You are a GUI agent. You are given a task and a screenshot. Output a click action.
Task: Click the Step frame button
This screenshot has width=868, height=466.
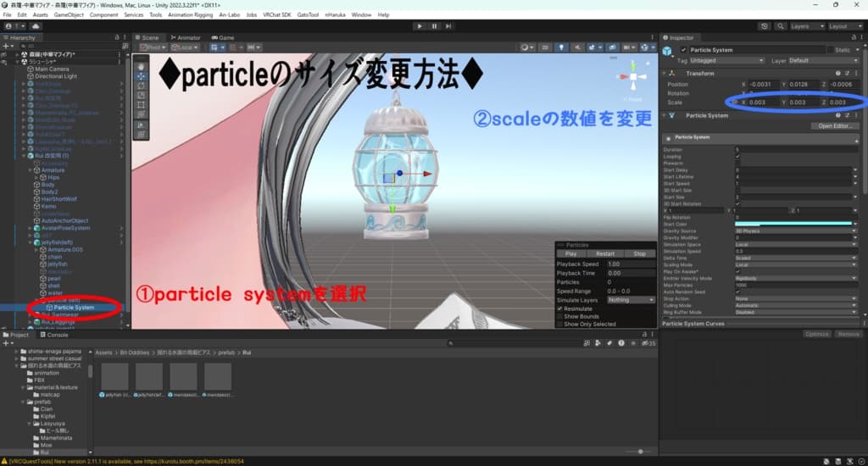pos(448,26)
